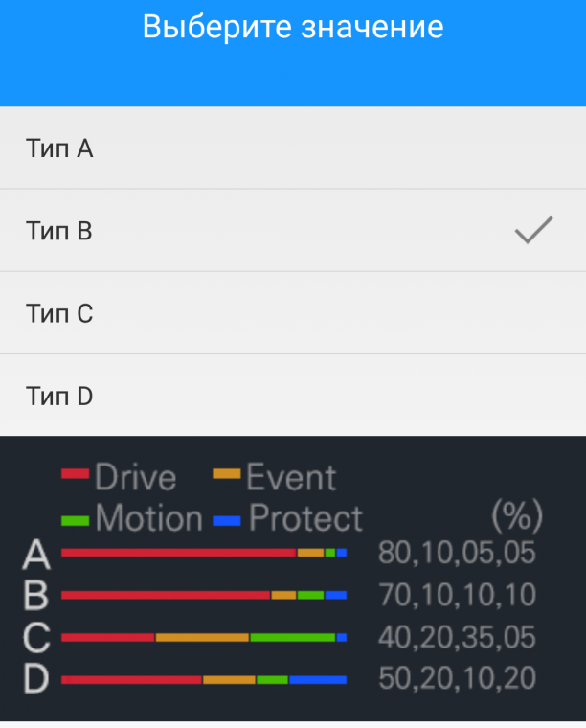Click the D row distribution bar
The width and height of the screenshot is (586, 728).
point(204,680)
